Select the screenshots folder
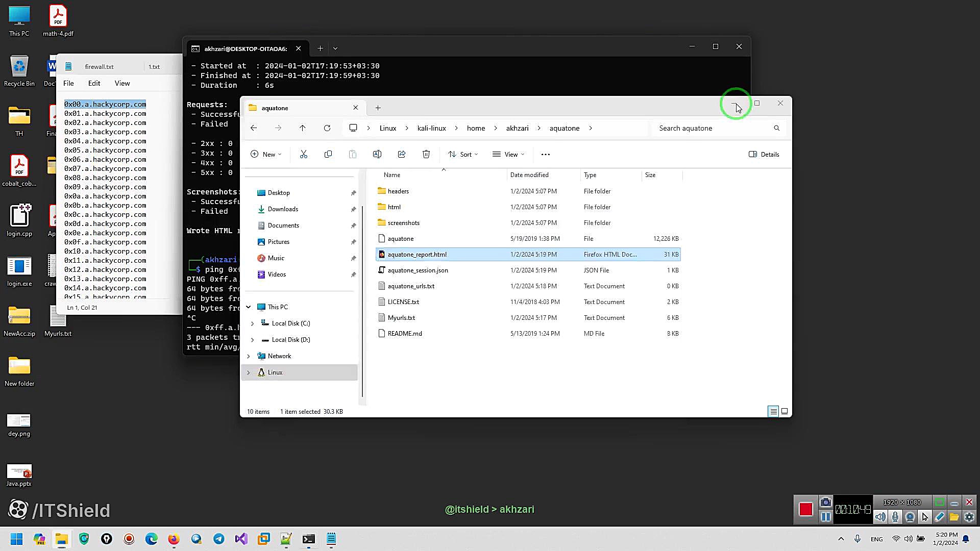The height and width of the screenshot is (551, 980). (528, 223)
